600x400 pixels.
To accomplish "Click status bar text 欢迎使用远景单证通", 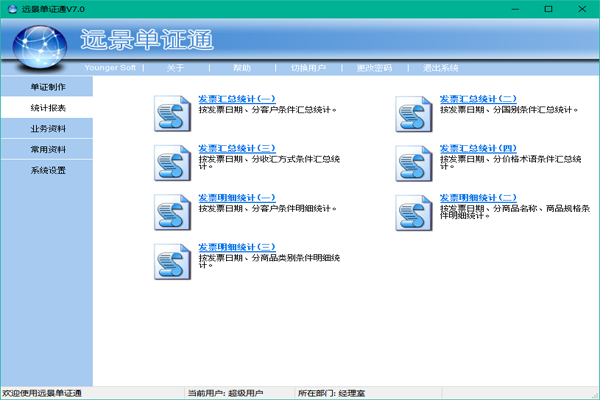I will point(42,393).
